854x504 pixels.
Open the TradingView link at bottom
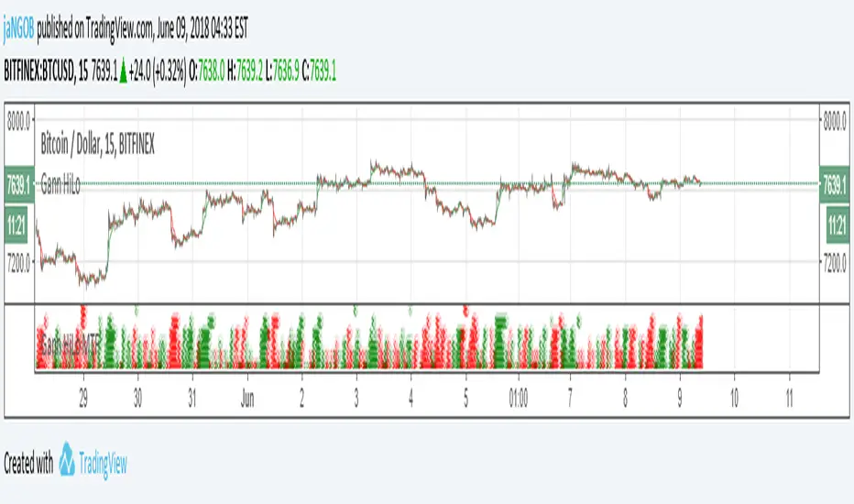pyautogui.click(x=103, y=465)
